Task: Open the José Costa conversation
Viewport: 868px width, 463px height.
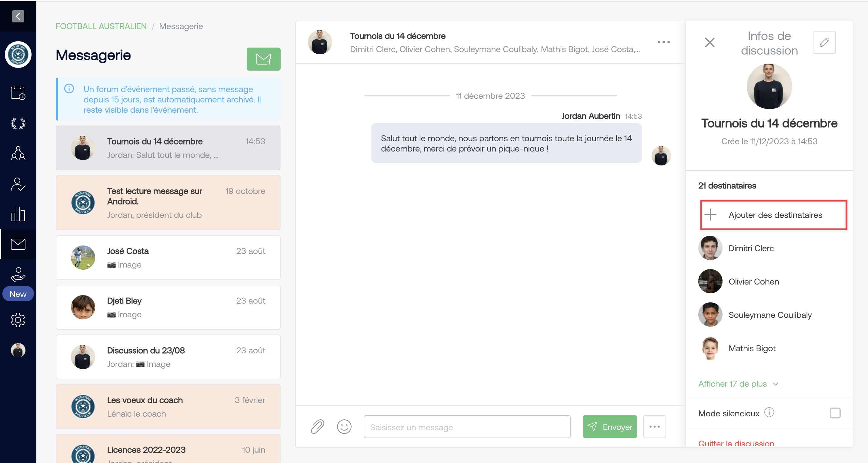Action: pos(168,258)
